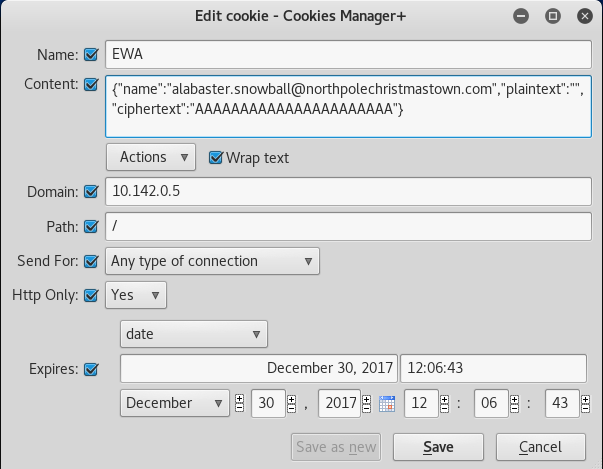Click the hour stepper next to 12
Image resolution: width=603 pixels, height=469 pixels.
[x=445, y=404]
